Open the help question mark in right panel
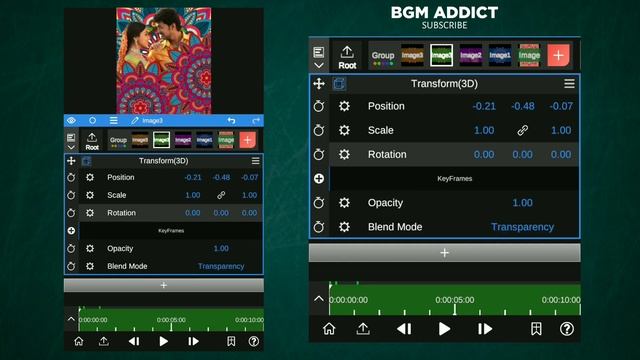 tap(567, 329)
